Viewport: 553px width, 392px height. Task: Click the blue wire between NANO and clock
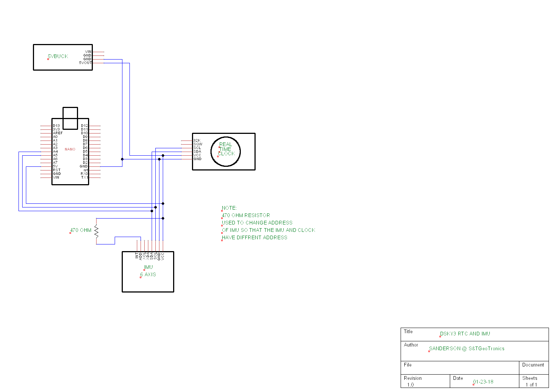coord(141,159)
